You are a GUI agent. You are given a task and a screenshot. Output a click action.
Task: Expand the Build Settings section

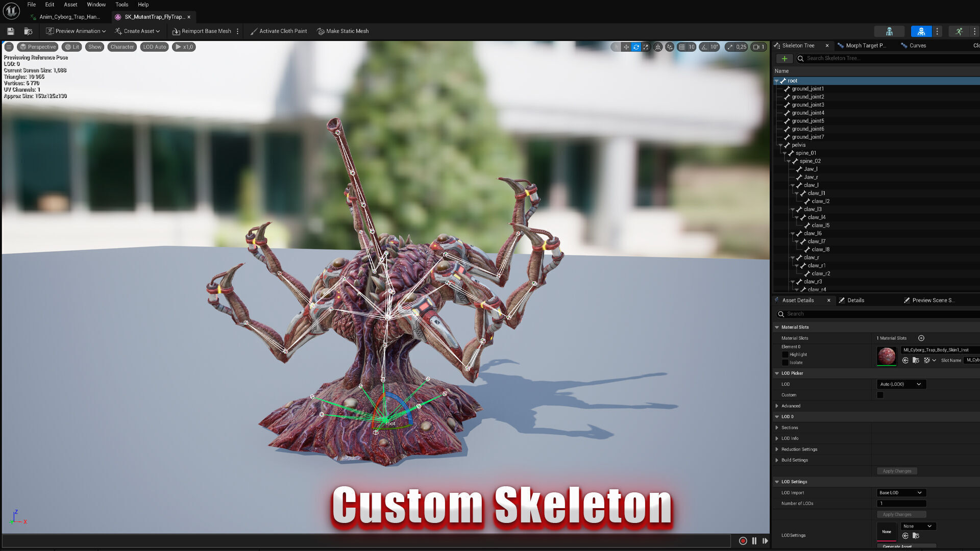coord(777,460)
